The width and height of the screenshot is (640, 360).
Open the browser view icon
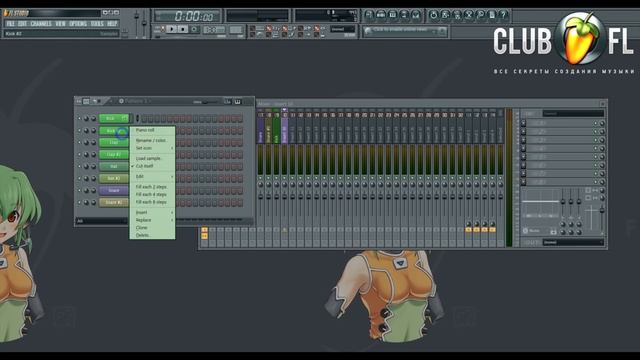point(404,15)
